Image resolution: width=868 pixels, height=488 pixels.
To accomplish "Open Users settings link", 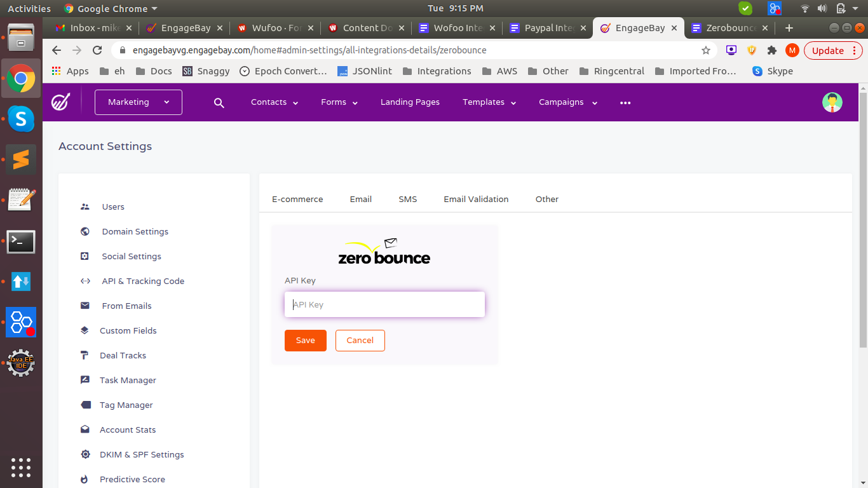I will (x=113, y=207).
